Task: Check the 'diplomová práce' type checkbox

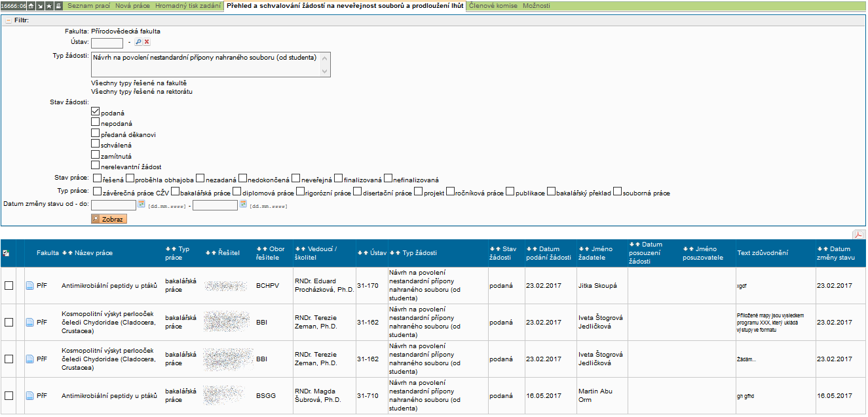Action: (x=237, y=193)
